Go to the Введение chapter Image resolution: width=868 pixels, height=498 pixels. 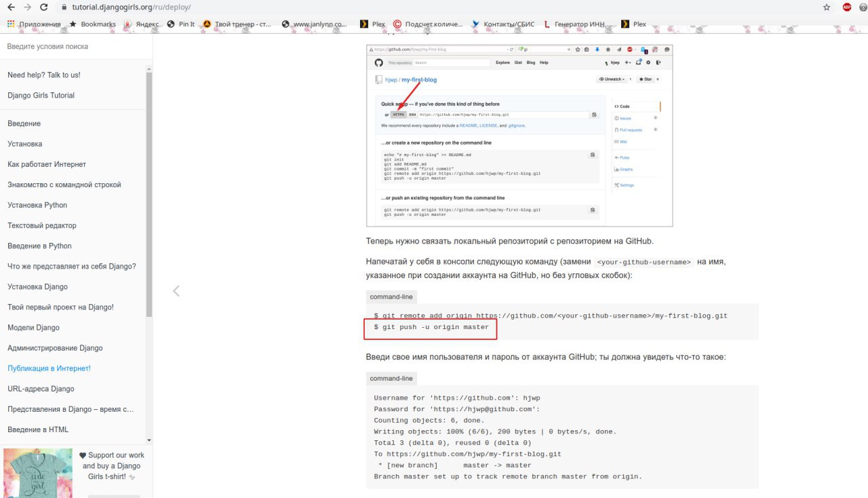coord(24,123)
